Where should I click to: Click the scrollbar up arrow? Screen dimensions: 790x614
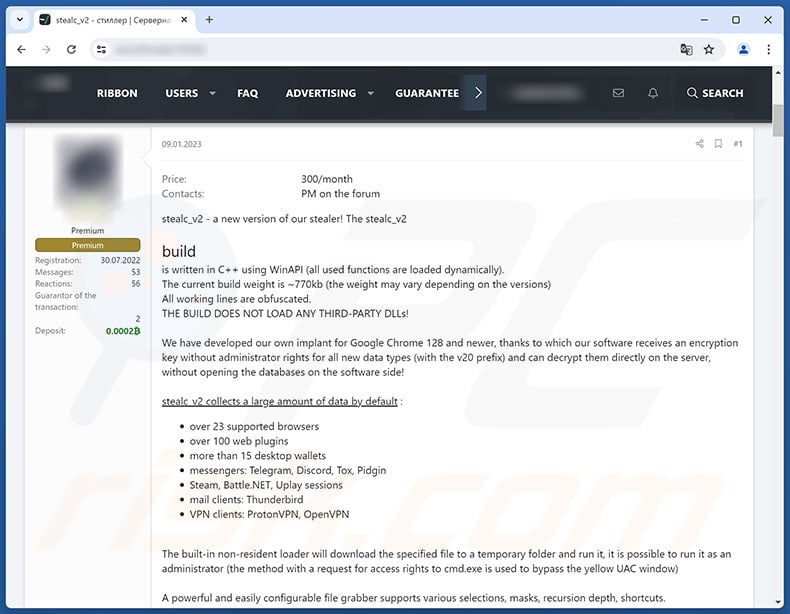(778, 73)
